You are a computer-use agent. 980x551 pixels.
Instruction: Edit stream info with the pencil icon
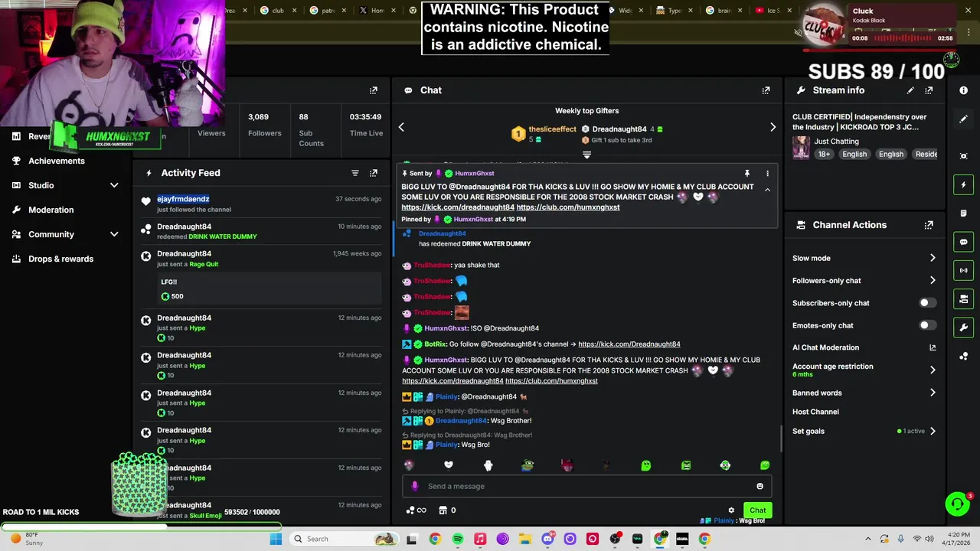910,90
